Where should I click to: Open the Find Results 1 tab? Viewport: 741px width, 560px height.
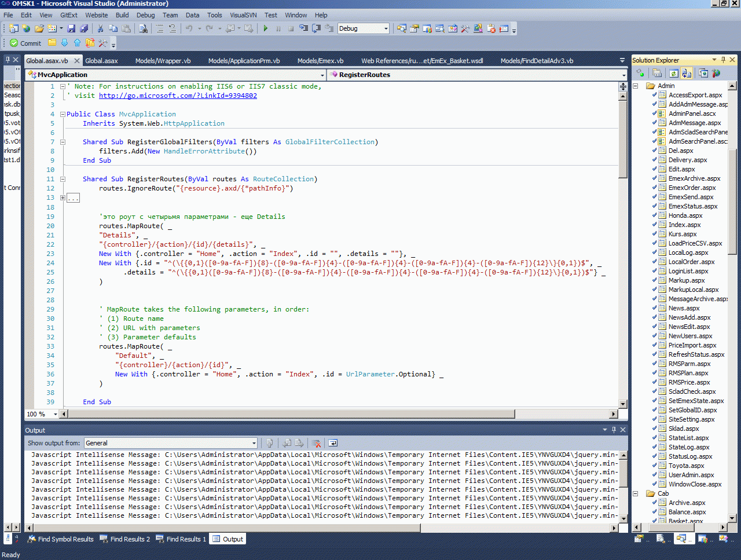coord(181,539)
